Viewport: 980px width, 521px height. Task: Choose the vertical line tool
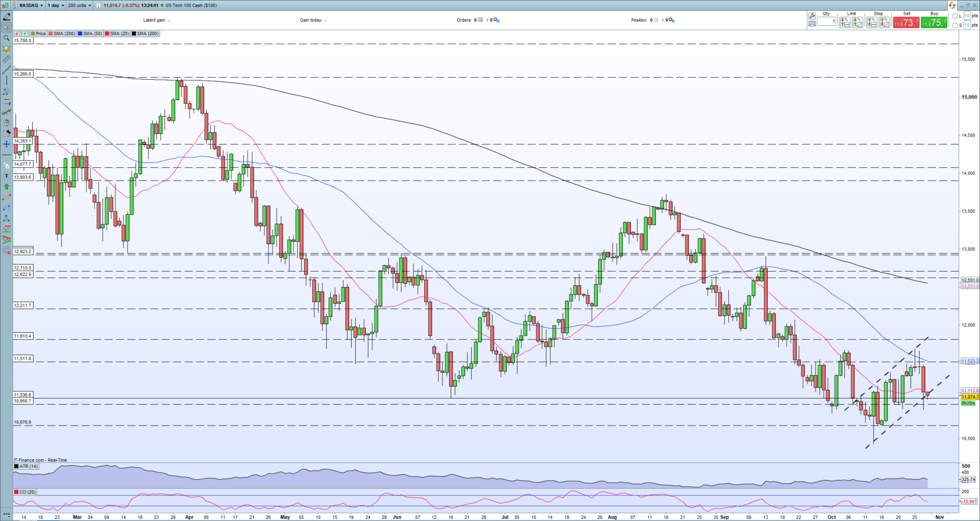[6, 81]
